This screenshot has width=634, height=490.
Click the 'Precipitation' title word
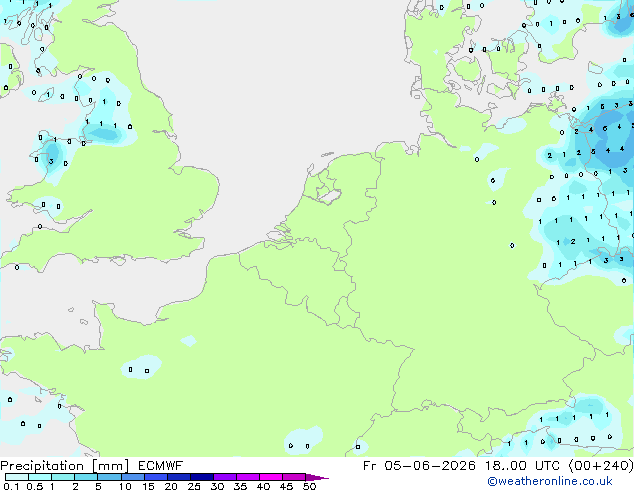[42, 466]
